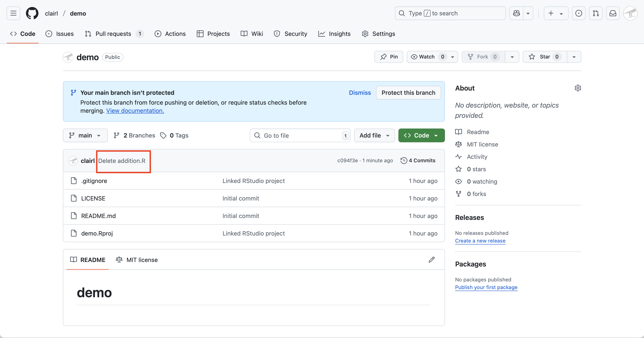Expand the green Code dropdown
The height and width of the screenshot is (338, 644).
point(421,135)
